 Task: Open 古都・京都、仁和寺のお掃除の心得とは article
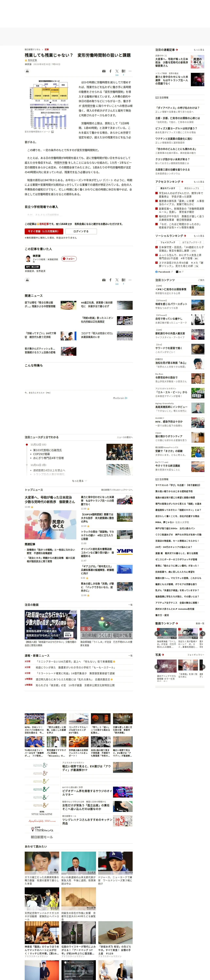tap(178, 118)
